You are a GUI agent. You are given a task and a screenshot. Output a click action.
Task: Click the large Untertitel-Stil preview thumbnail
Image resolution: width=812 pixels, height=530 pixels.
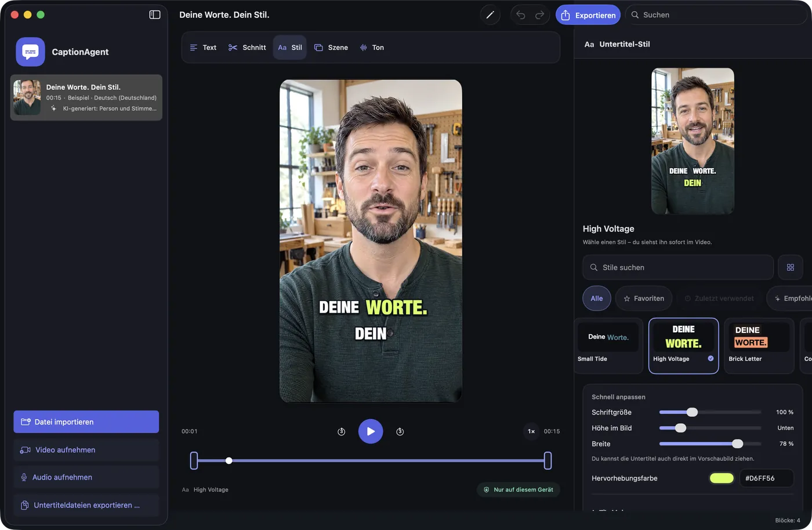[x=693, y=141]
